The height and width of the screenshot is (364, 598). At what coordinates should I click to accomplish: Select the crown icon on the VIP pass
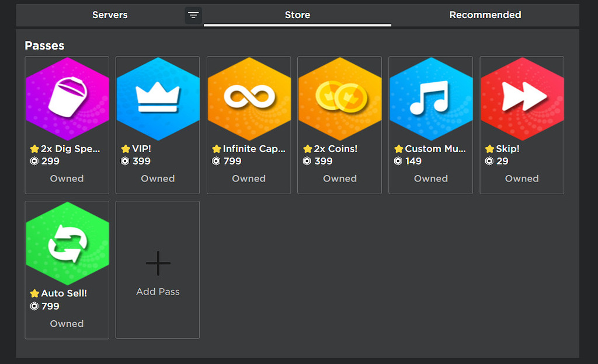158,97
